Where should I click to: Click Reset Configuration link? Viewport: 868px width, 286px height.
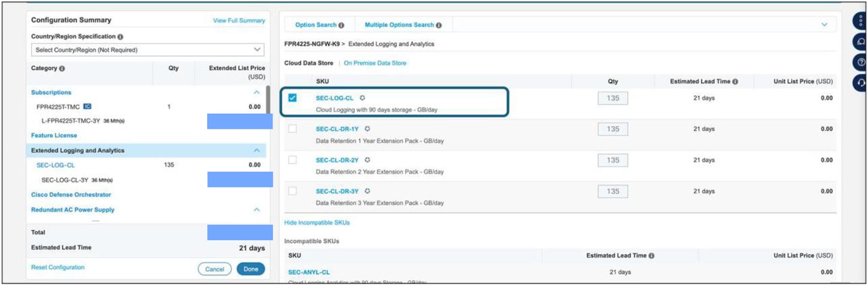point(58,267)
